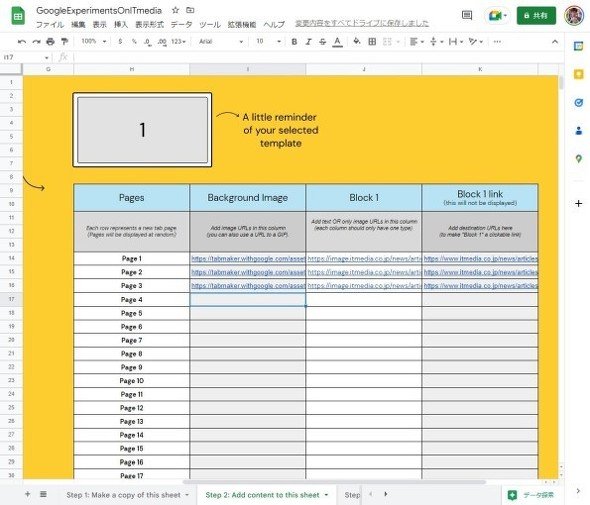Apply currency format icon
Viewport: 590px width, 505px height.
pyautogui.click(x=120, y=42)
